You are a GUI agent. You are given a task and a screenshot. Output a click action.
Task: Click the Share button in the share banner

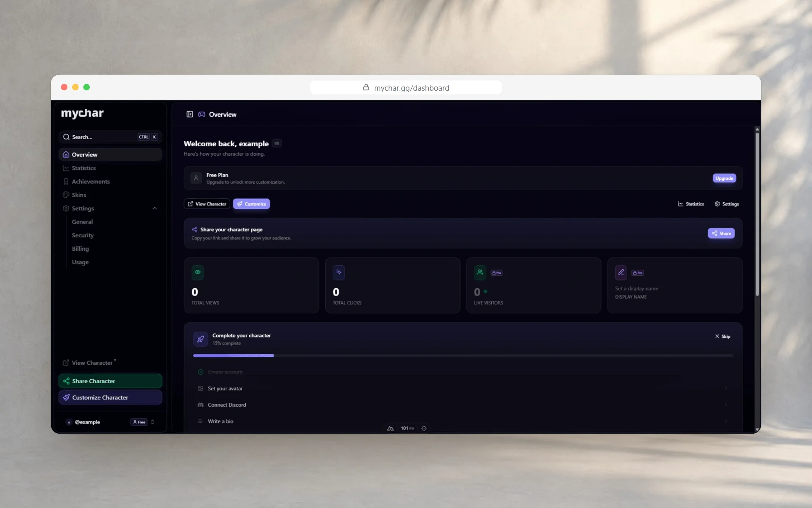pyautogui.click(x=721, y=233)
